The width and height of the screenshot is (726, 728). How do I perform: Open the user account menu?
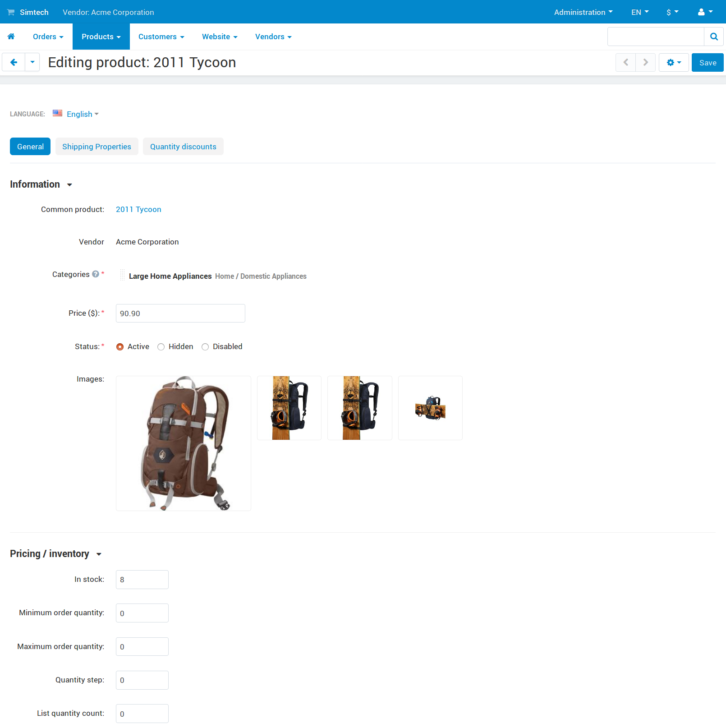coord(705,12)
